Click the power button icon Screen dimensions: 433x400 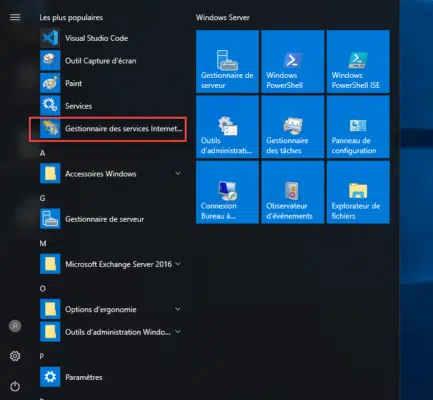click(15, 387)
